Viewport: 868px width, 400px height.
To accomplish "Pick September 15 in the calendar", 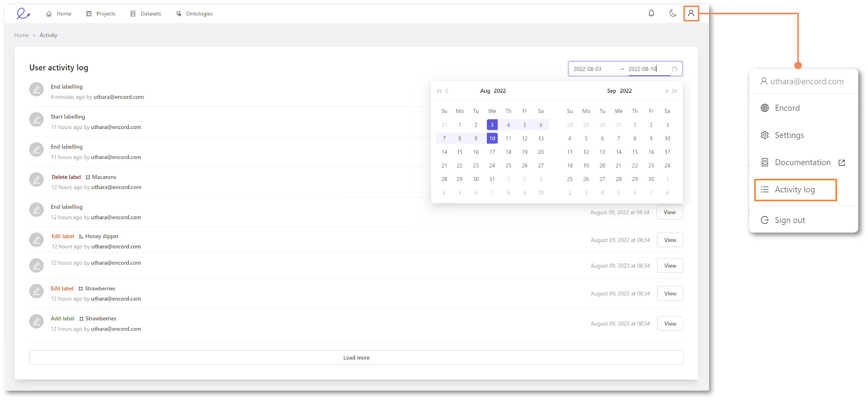I will tap(634, 152).
